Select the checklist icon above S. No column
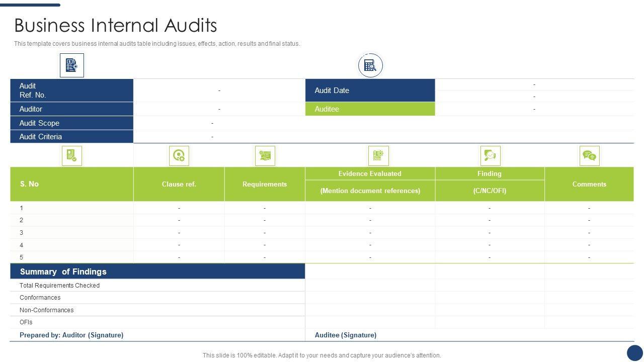Screen dimensions: 644x362 pos(71,156)
